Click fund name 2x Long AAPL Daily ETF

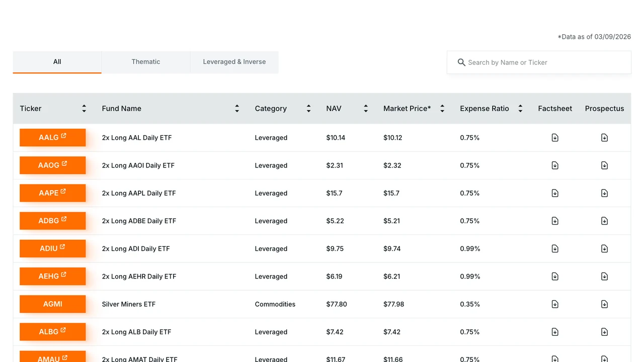click(x=139, y=193)
